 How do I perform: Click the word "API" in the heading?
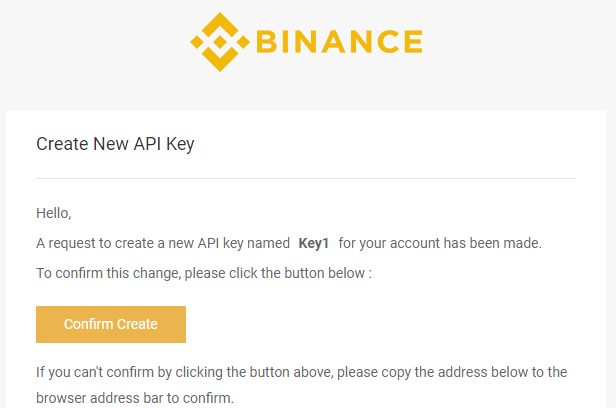click(x=147, y=144)
